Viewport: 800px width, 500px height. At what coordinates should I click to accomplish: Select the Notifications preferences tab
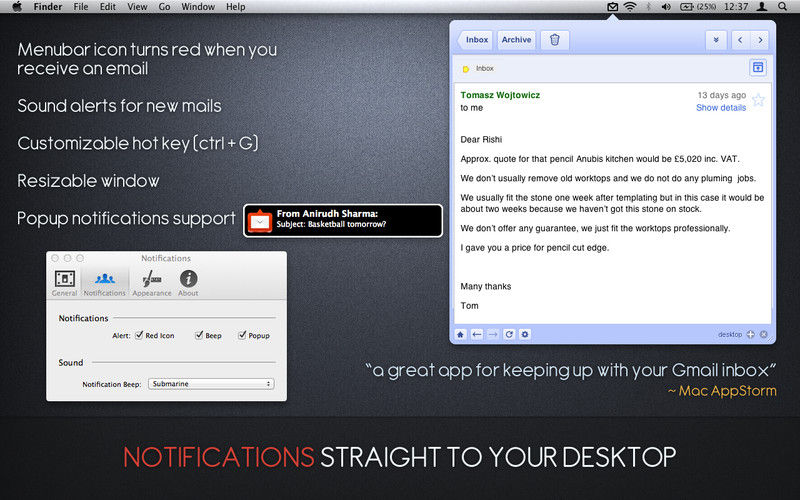[x=105, y=283]
